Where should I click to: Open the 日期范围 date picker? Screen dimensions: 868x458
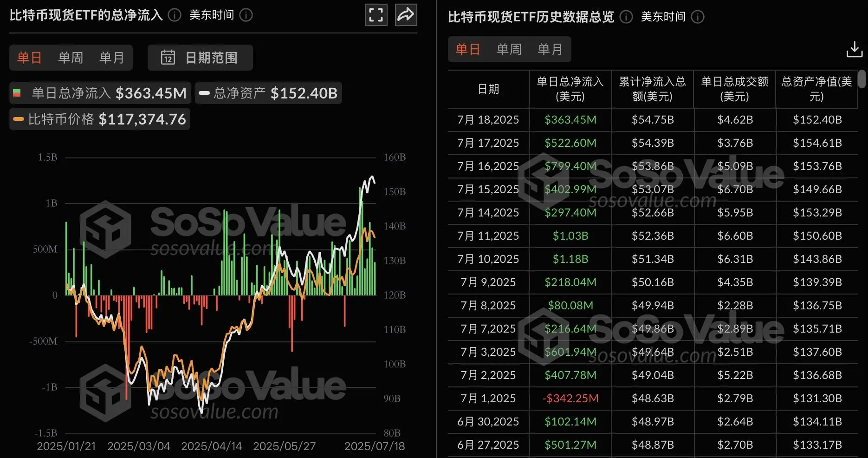pos(200,58)
